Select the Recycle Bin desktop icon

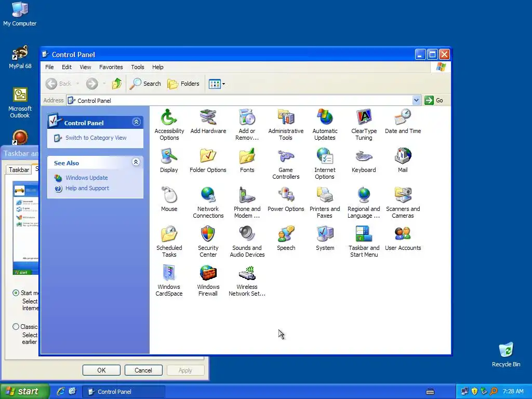pyautogui.click(x=506, y=355)
